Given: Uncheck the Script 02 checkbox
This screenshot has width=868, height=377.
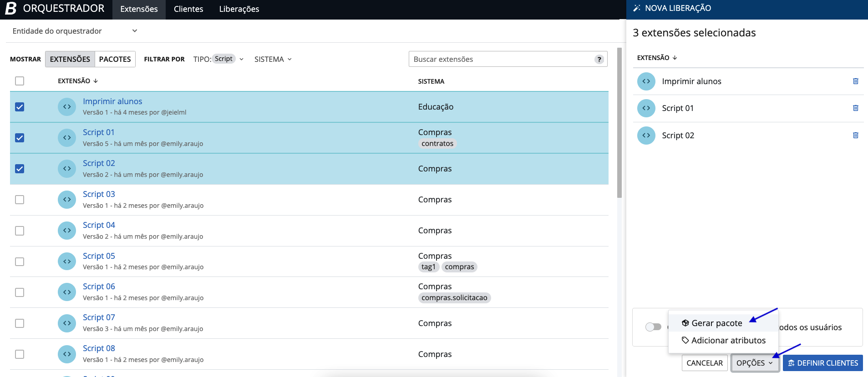Looking at the screenshot, I should coord(20,169).
